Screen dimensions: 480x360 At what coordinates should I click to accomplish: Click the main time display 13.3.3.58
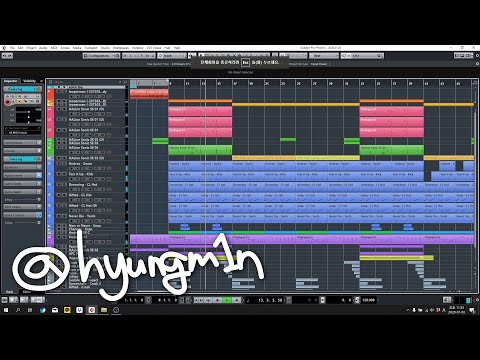click(270, 300)
